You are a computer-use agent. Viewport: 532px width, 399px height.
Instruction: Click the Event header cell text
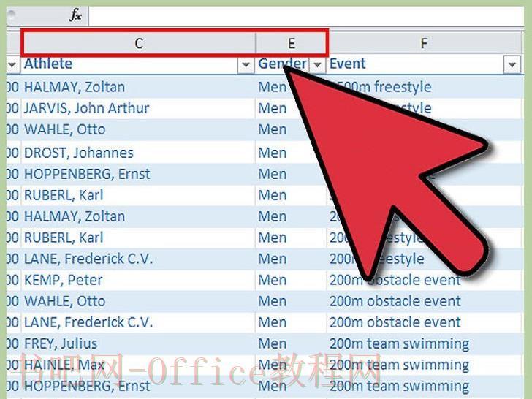pyautogui.click(x=348, y=64)
